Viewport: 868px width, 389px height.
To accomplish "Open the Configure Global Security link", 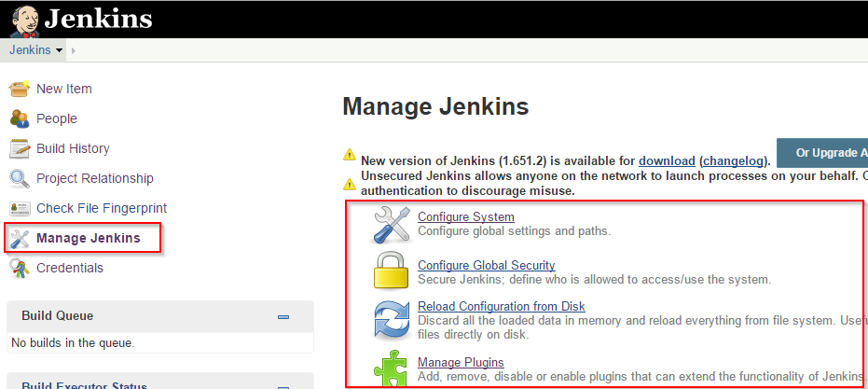I will coord(487,266).
